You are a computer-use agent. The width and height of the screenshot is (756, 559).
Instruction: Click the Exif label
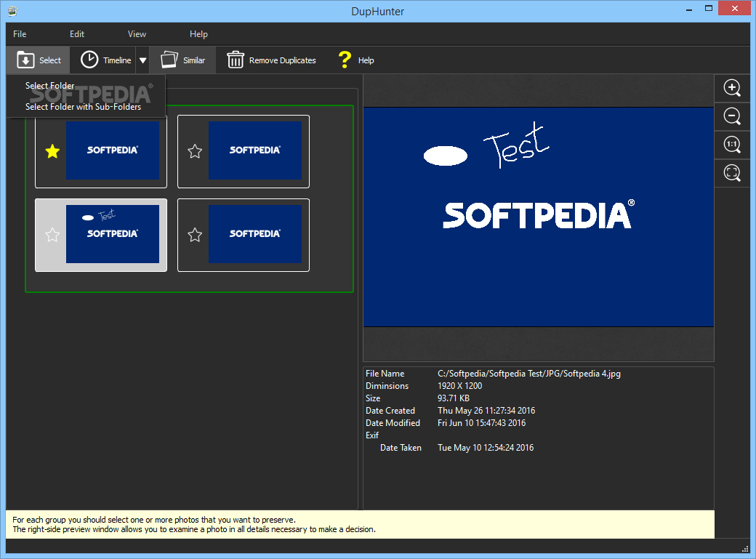pos(371,435)
